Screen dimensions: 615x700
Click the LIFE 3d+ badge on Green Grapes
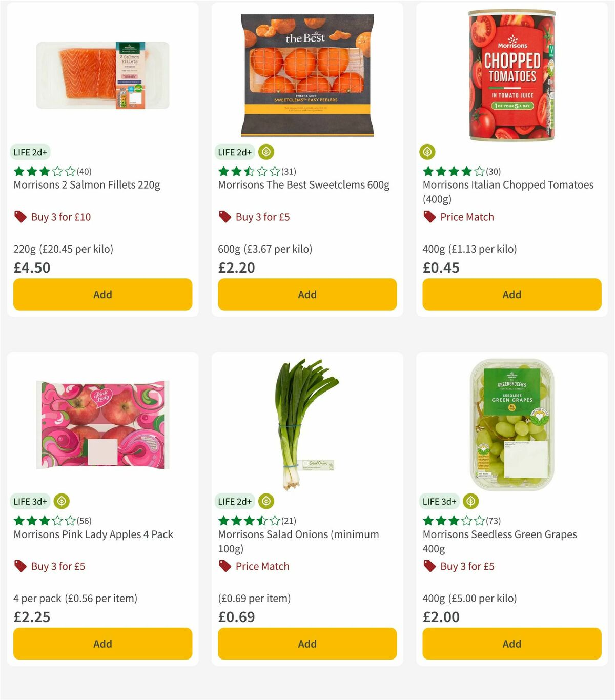(439, 501)
